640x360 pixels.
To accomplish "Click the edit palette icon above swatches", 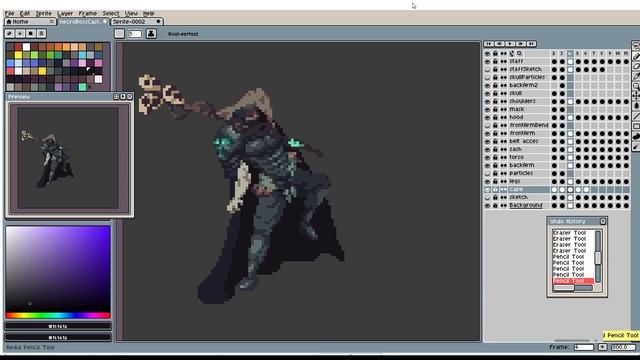I will pos(10,33).
